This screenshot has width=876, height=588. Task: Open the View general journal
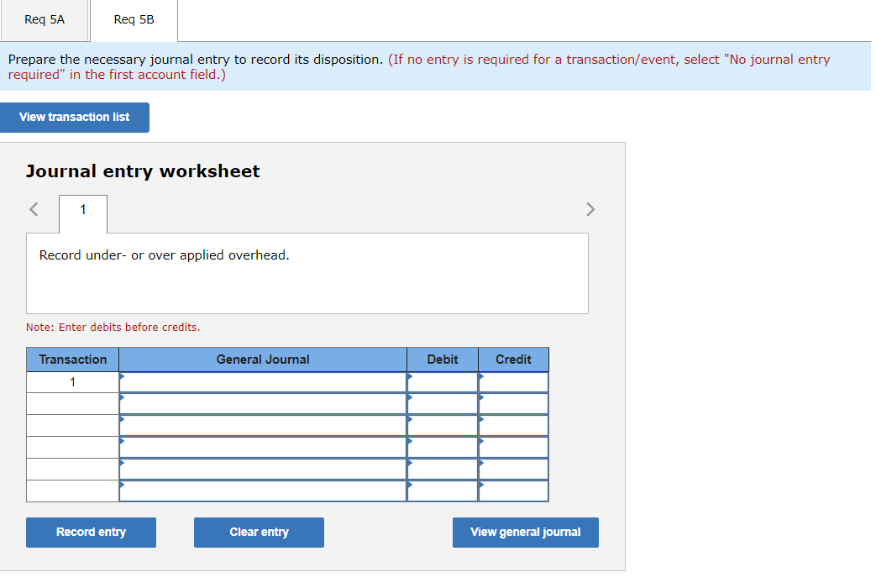click(x=525, y=532)
